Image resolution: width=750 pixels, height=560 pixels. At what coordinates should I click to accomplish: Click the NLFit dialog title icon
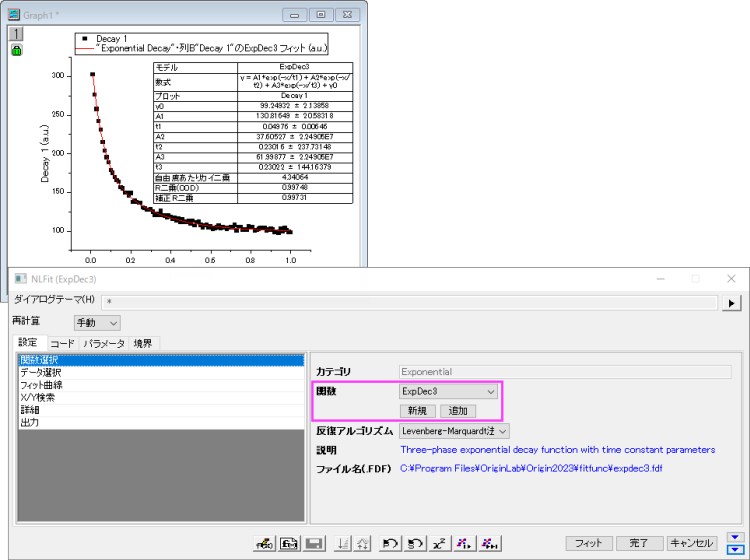(x=20, y=279)
